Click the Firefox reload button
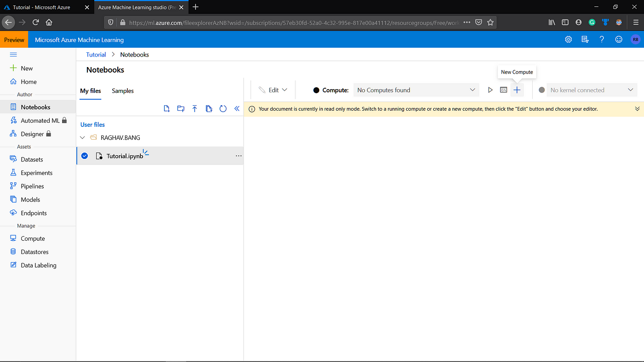This screenshot has width=644, height=362. click(x=35, y=22)
